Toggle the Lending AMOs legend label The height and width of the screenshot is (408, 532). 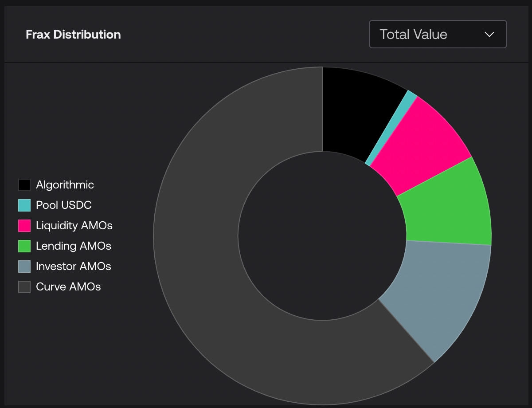74,246
